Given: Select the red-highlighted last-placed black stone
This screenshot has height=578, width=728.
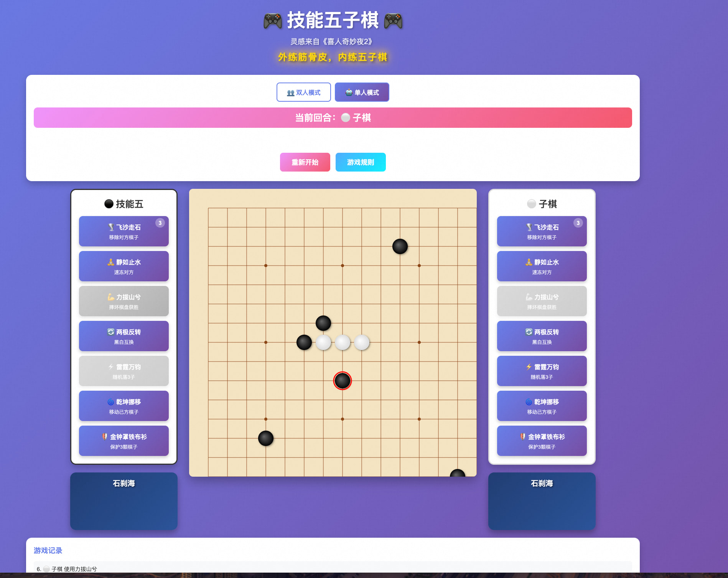Looking at the screenshot, I should point(343,381).
